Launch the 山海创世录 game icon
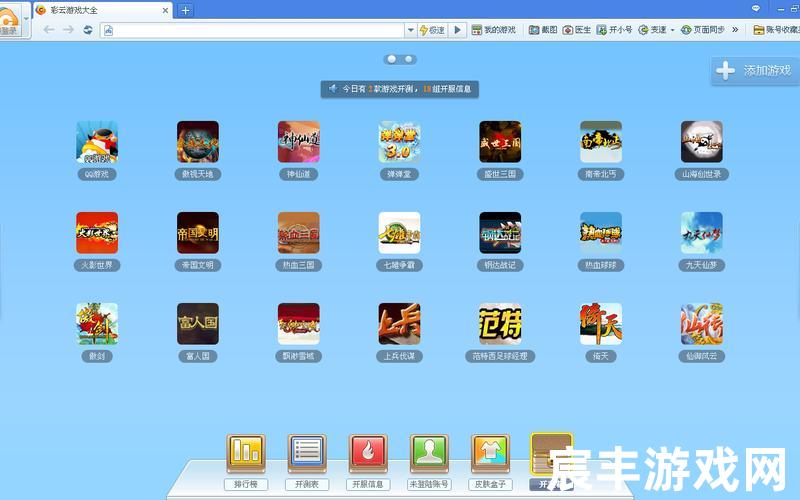The height and width of the screenshot is (500, 800). point(702,142)
